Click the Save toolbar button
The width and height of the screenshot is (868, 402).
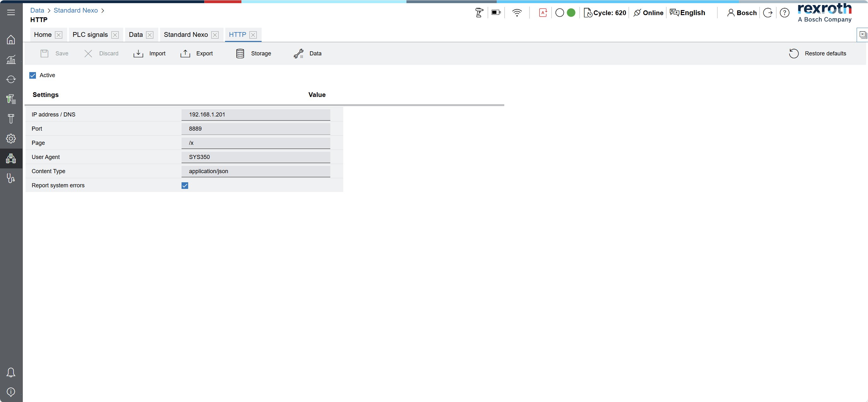click(54, 54)
